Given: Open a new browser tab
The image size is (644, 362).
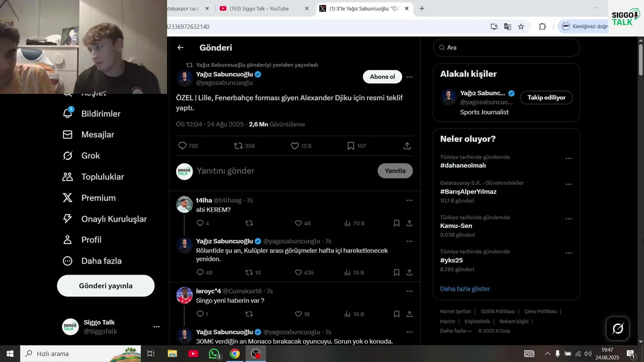Looking at the screenshot, I should tap(422, 9).
